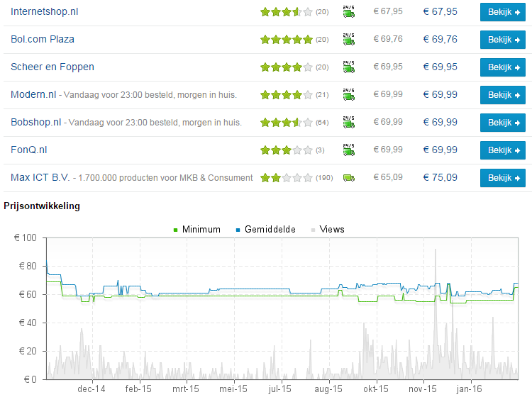Open the Bol.com Plaza shop link
Screen dimensions: 532x397
click(x=43, y=39)
